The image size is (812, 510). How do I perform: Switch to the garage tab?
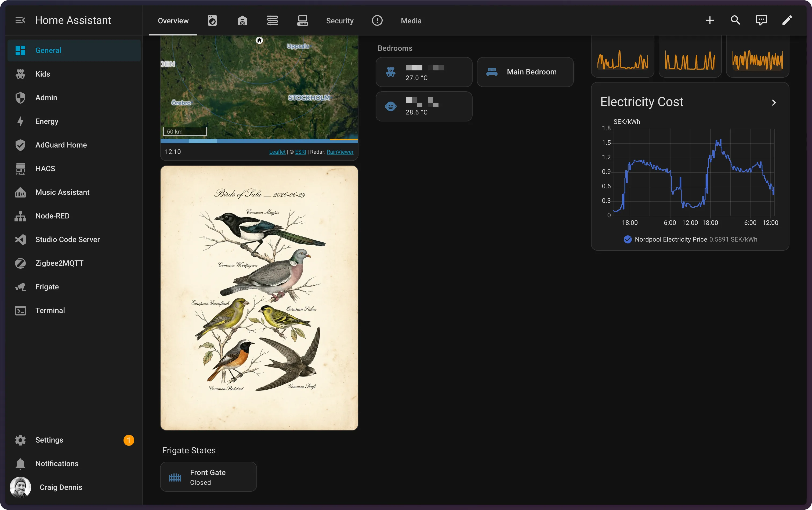pyautogui.click(x=242, y=21)
